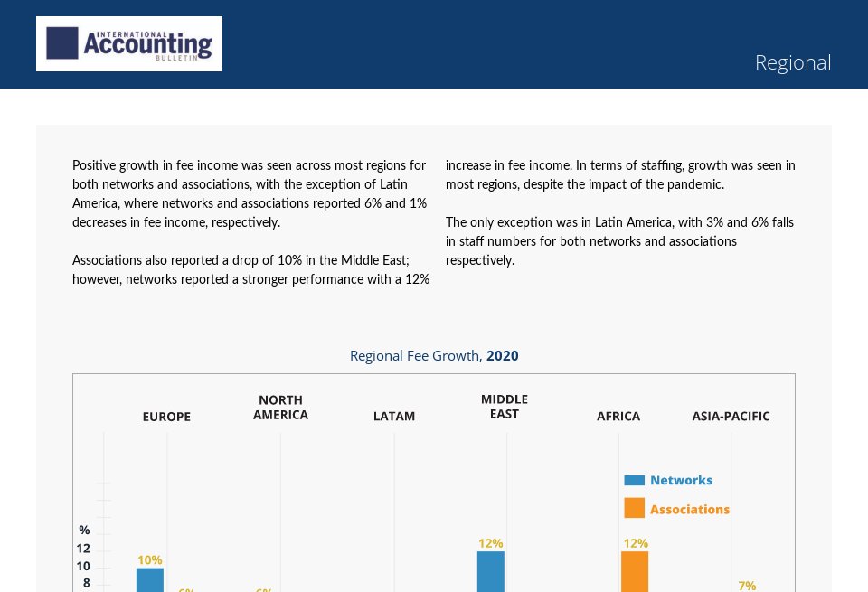Image resolution: width=868 pixels, height=592 pixels.
Task: Toggle visibility of the Europe column group
Action: point(166,417)
